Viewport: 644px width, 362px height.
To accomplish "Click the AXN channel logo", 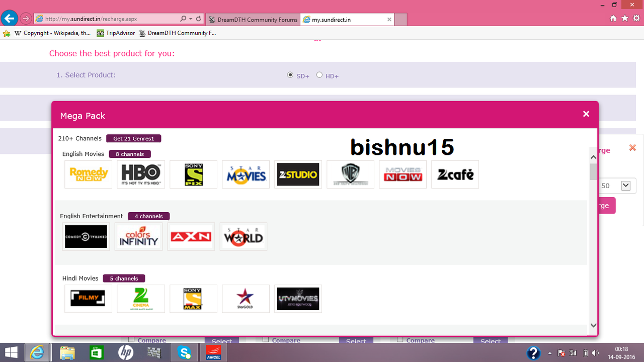I will (191, 237).
